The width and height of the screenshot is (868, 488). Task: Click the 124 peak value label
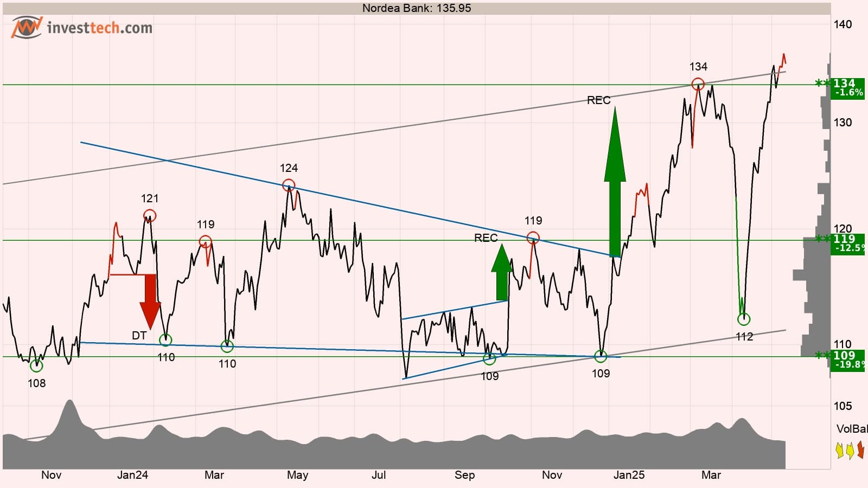[x=289, y=168]
